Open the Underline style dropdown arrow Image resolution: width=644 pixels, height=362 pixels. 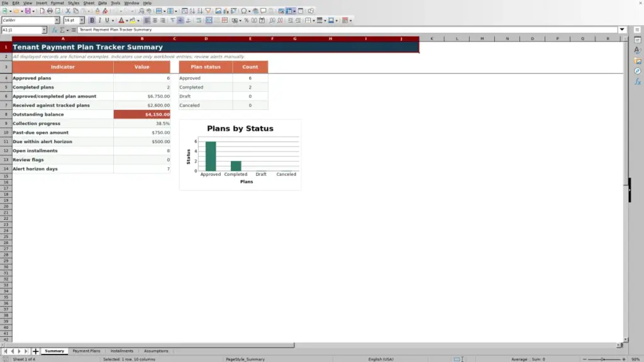113,21
